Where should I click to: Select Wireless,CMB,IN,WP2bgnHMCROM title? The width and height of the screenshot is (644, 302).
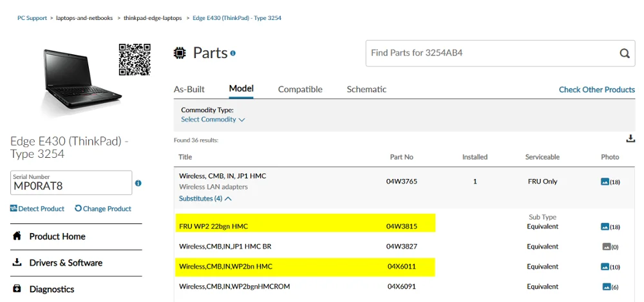click(234, 287)
